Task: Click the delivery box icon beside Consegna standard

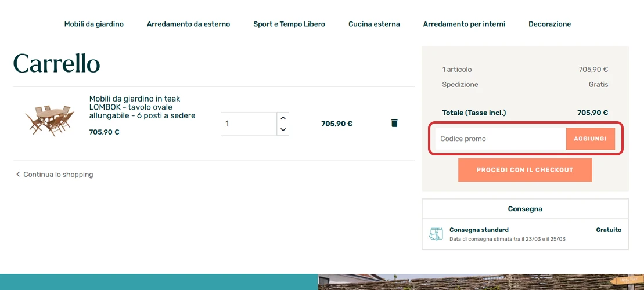Action: (436, 234)
